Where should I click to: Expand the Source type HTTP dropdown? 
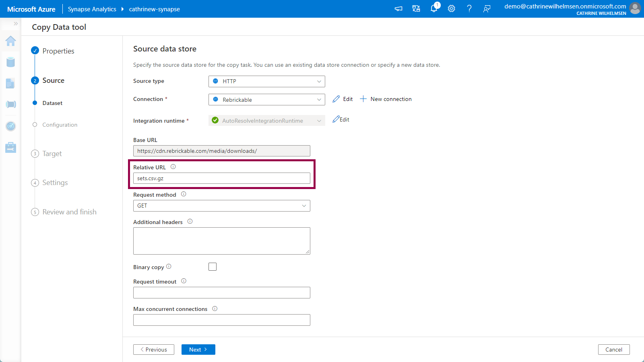(266, 81)
